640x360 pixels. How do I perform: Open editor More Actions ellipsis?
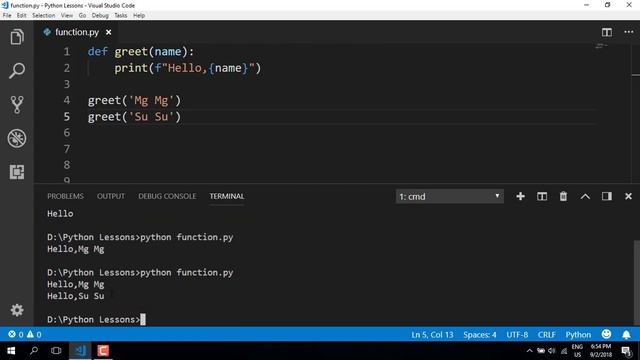(x=629, y=32)
